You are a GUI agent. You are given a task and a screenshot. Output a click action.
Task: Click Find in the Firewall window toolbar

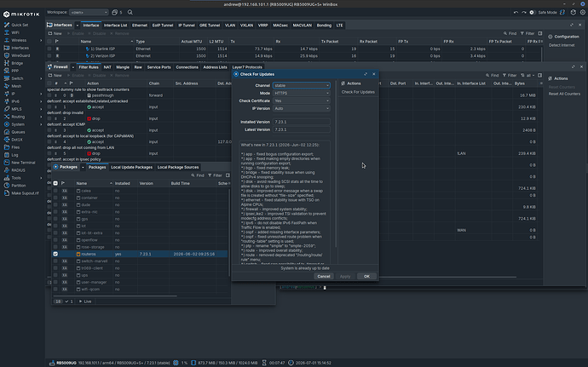[x=492, y=75]
